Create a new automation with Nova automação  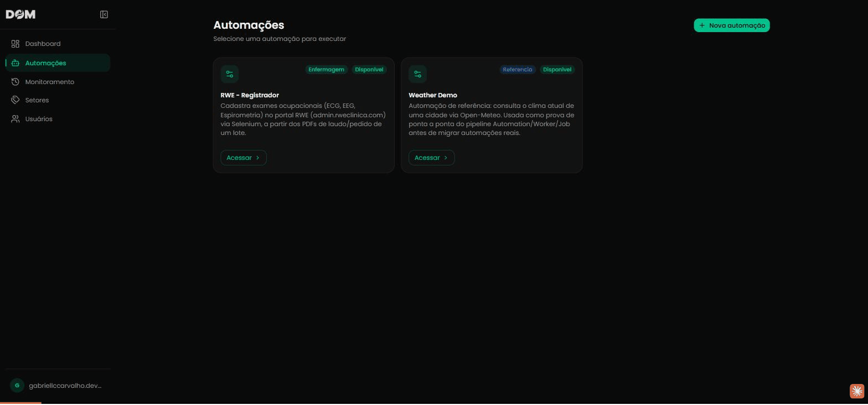732,25
